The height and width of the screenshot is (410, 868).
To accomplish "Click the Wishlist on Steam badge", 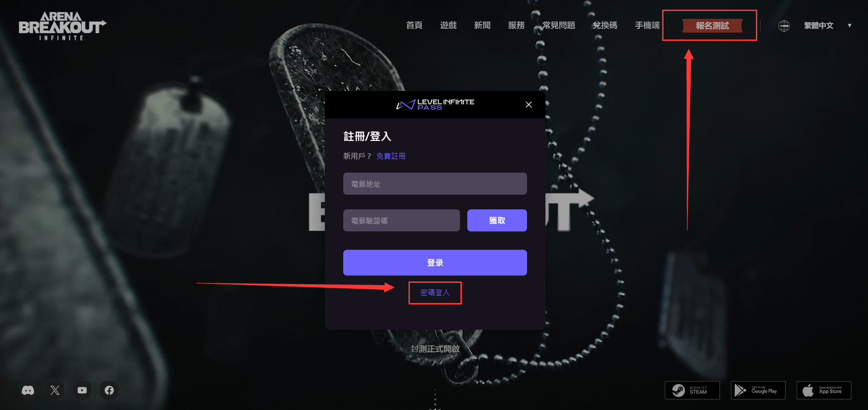I will pyautogui.click(x=692, y=390).
